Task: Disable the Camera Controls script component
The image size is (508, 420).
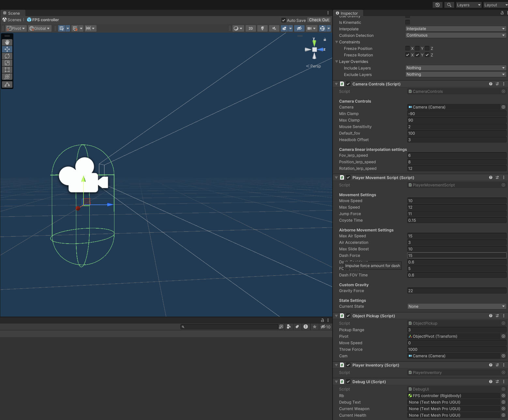Action: 348,84
